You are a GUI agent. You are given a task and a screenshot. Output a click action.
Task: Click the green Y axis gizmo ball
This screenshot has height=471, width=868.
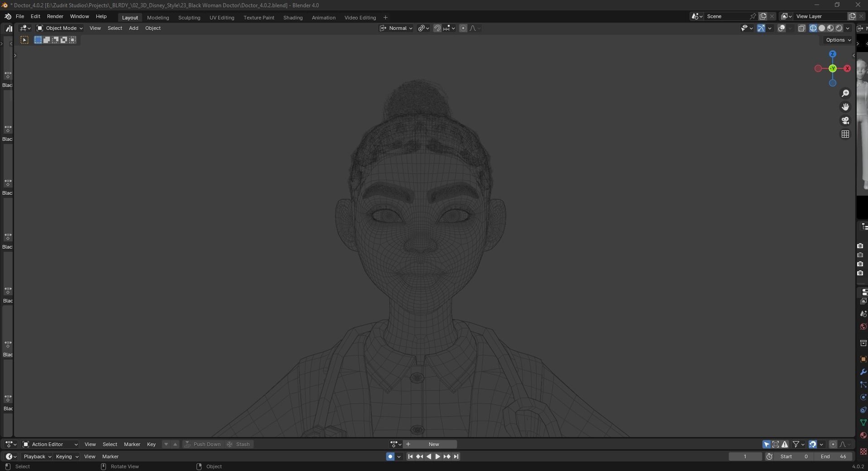coord(832,68)
